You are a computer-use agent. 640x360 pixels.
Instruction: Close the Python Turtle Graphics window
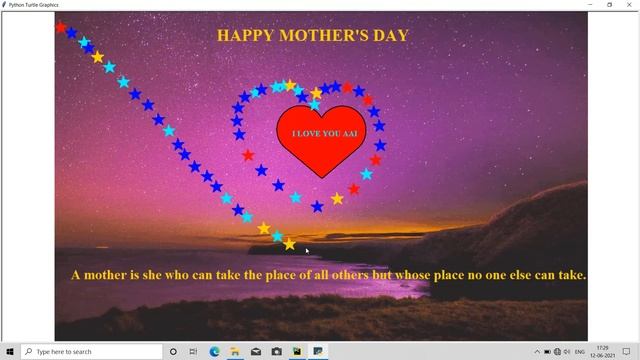(x=629, y=5)
